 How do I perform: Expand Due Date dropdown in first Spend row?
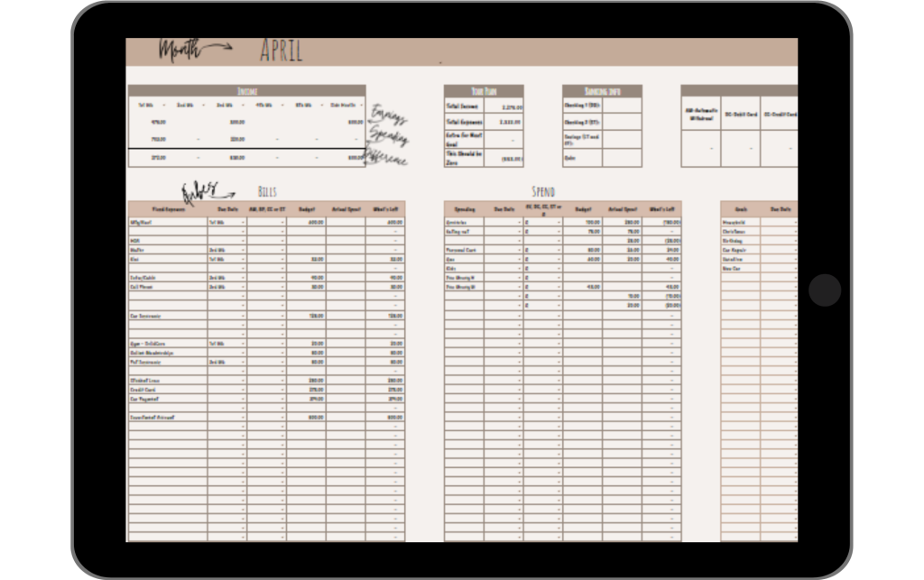[521, 222]
